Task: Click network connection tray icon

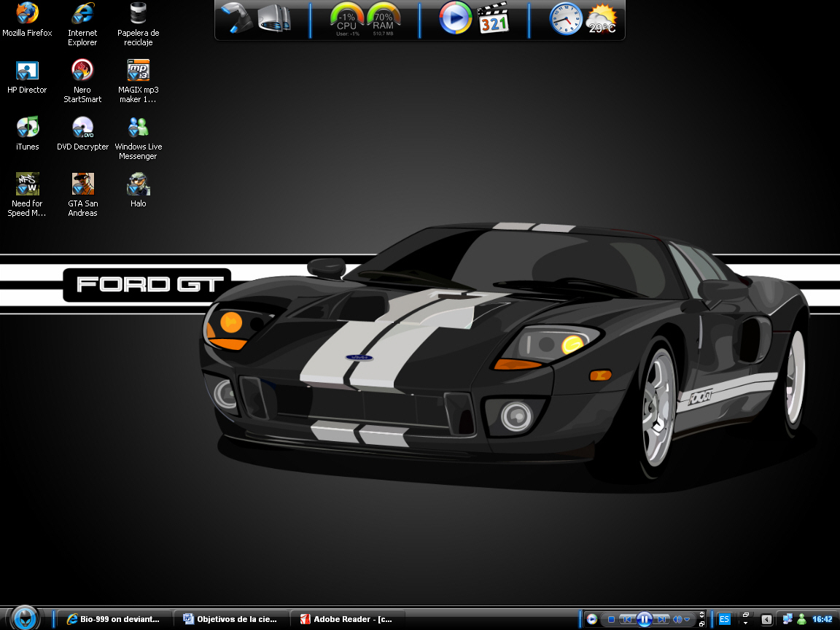Action: [x=787, y=619]
